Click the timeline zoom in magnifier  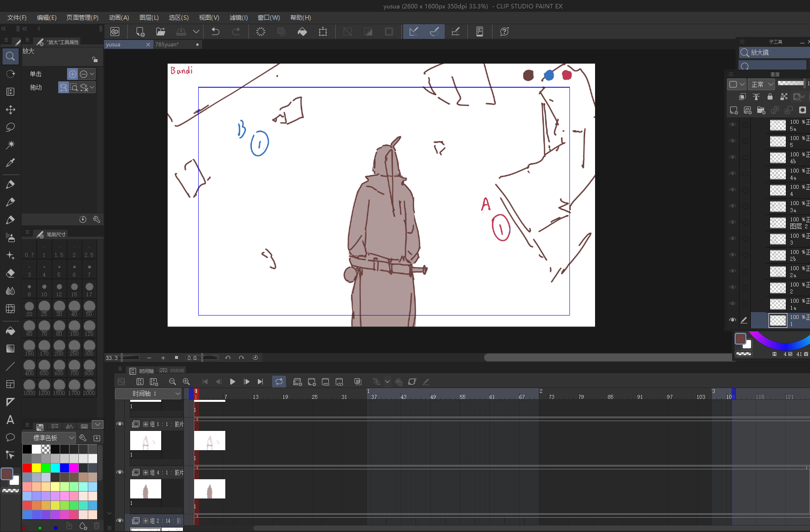(x=186, y=382)
